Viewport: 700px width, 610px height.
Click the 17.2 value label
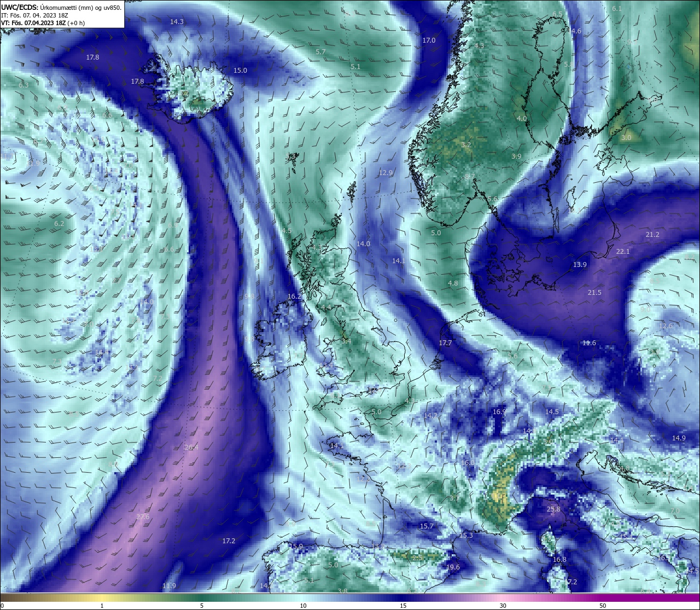coord(229,541)
